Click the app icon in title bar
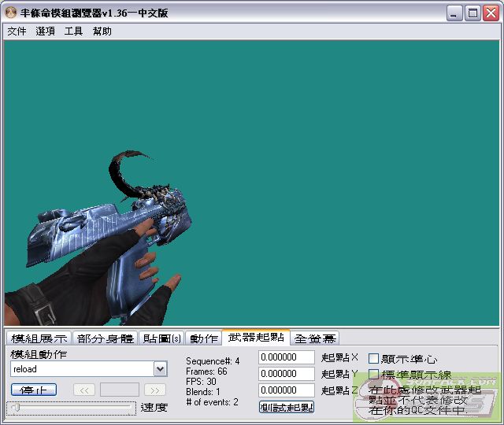504x425 pixels. (10, 13)
